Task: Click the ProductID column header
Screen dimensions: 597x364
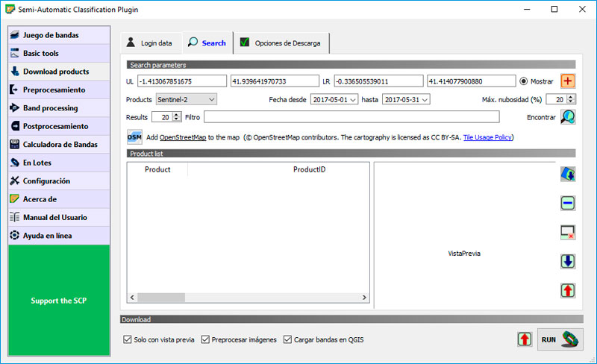Action: 309,169
